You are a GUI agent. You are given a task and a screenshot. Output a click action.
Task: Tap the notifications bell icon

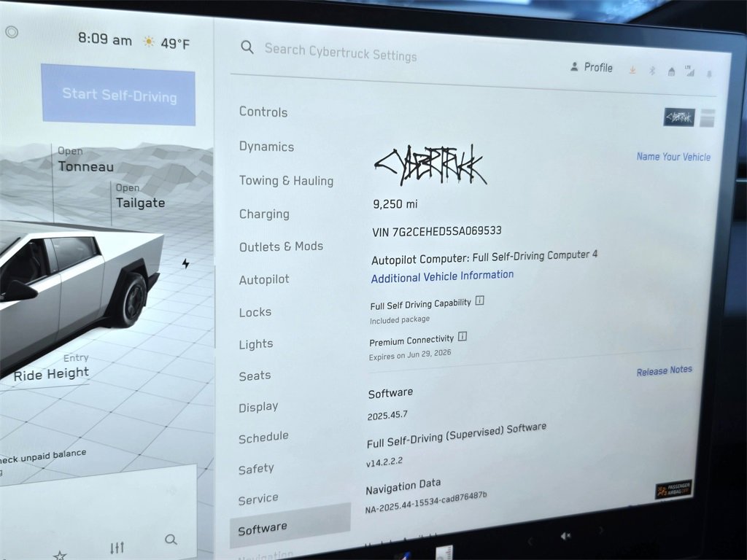(708, 74)
